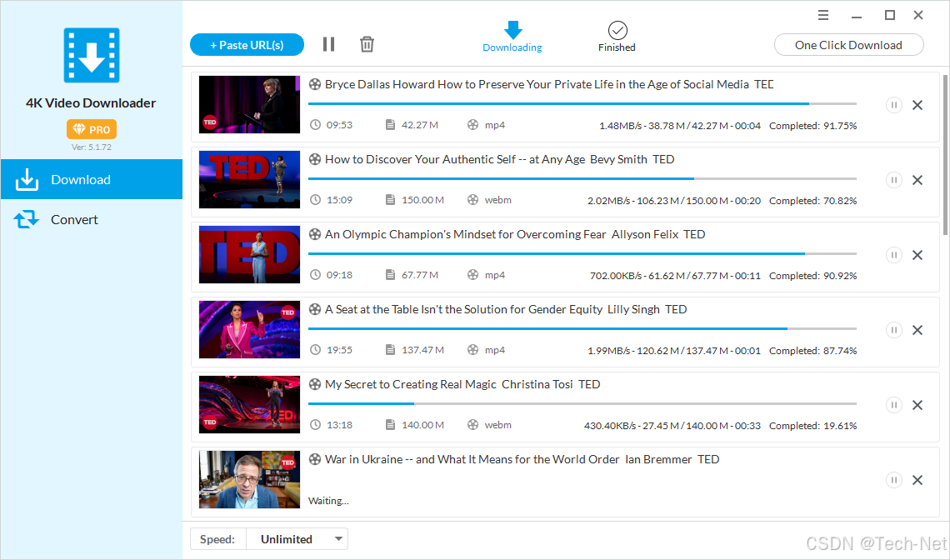Open the Speed Unlimited dropdown

(297, 539)
